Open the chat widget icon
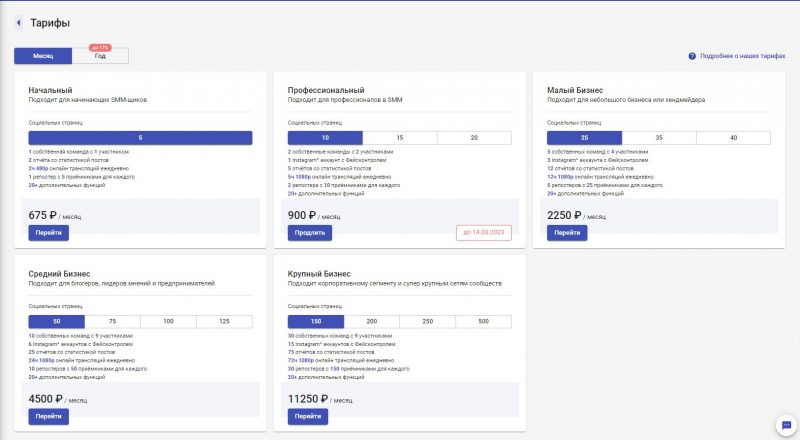Screen dimensions: 800x440 point(785,424)
